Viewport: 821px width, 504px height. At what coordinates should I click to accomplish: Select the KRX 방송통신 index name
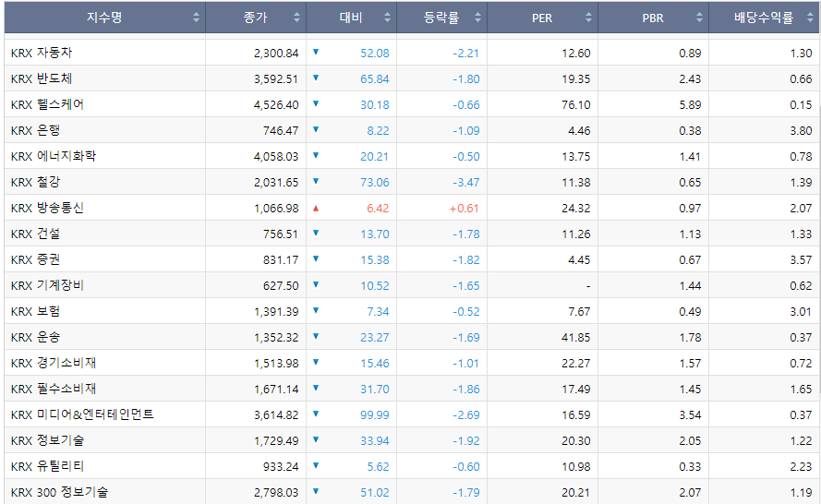(47, 208)
